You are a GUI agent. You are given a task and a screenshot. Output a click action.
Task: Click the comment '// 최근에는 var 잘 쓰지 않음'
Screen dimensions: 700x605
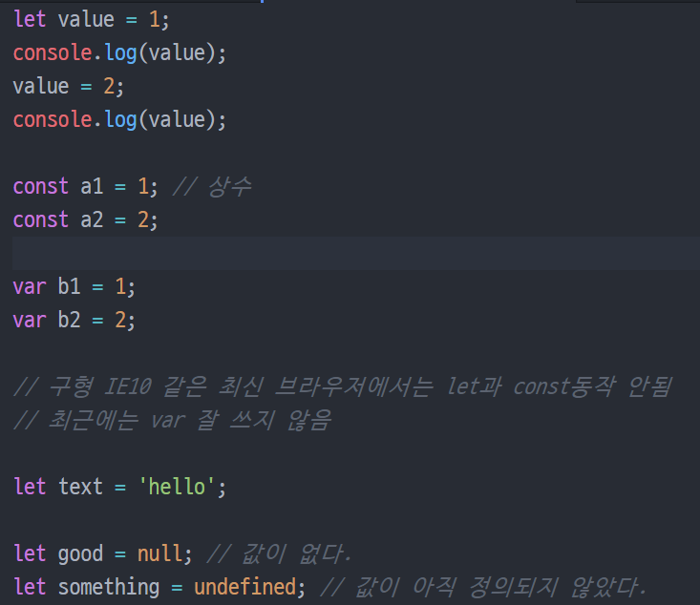[x=172, y=420]
